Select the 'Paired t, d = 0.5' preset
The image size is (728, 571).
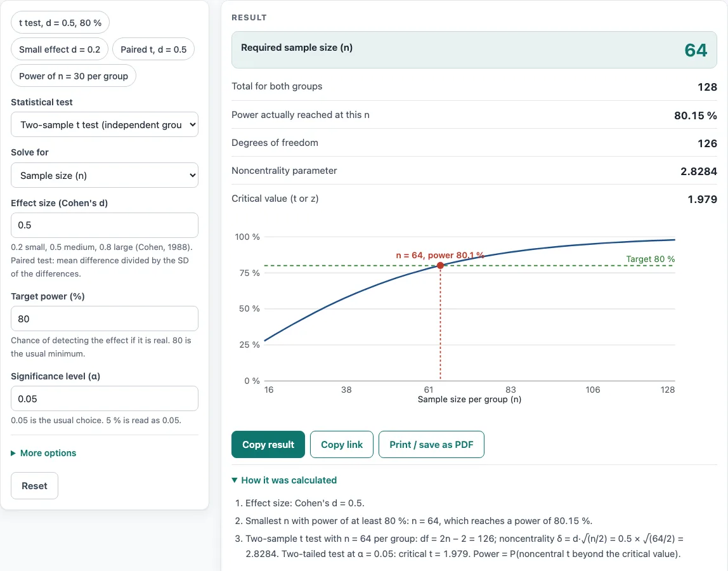pyautogui.click(x=153, y=49)
